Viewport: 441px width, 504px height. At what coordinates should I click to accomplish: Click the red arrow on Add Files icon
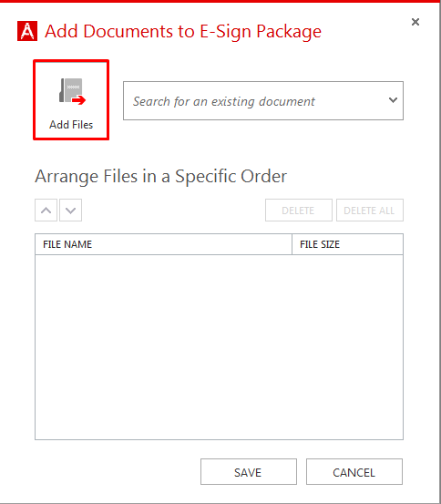coord(79,100)
